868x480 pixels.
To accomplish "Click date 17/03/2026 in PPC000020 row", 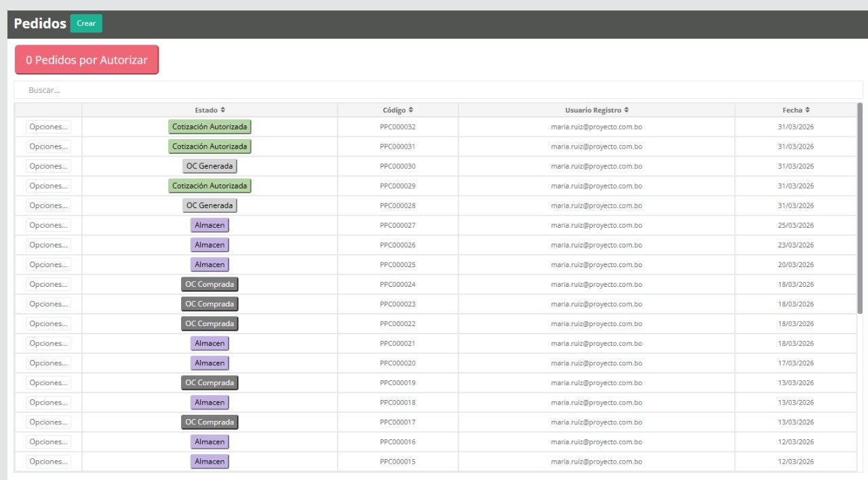I will (x=795, y=363).
